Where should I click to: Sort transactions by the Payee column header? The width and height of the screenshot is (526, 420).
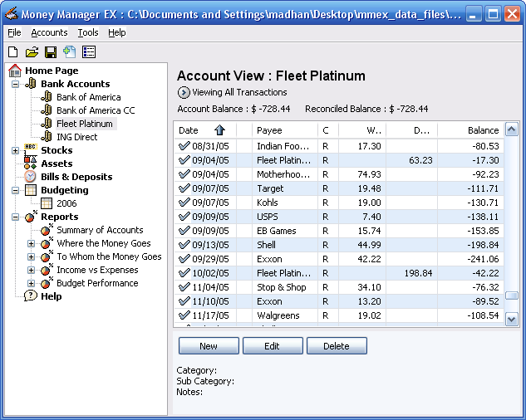(x=269, y=130)
